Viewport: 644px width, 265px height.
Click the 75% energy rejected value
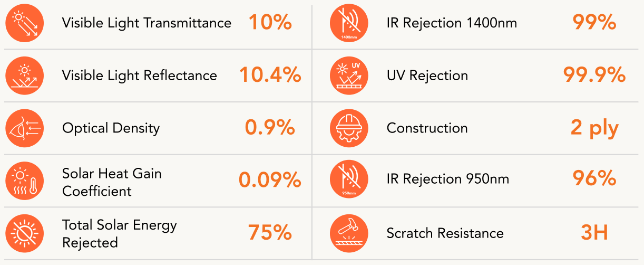point(270,233)
